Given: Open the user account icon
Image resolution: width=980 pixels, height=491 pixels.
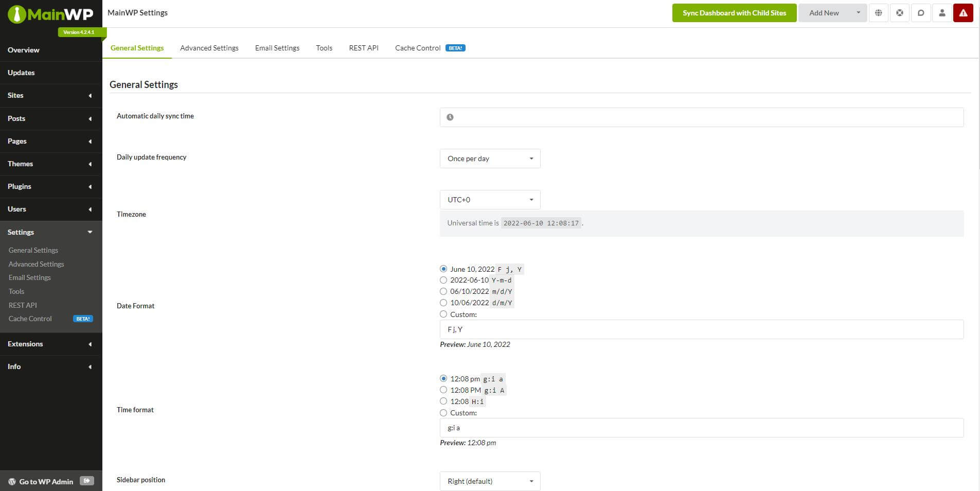Looking at the screenshot, I should 942,13.
